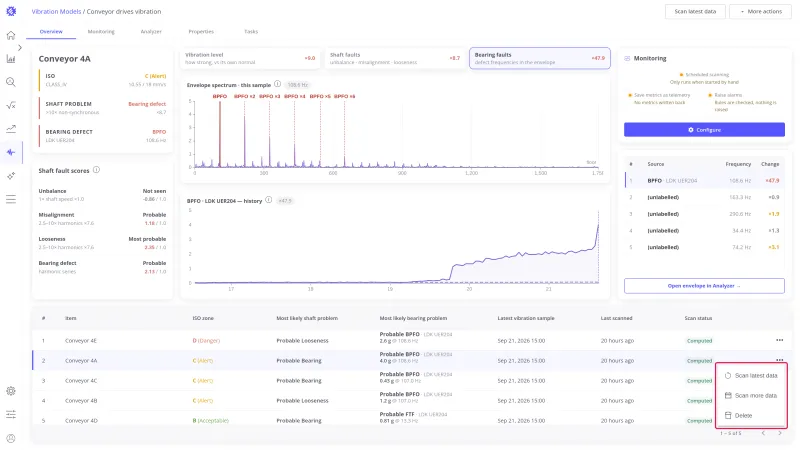Screen dimensions: 800x450
Task: Click the Raise alarms status label
Action: [728, 95]
